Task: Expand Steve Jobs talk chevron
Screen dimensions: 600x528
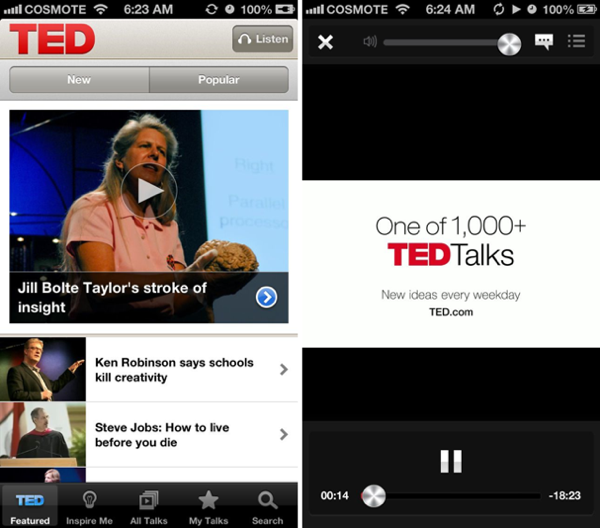Action: [x=283, y=434]
